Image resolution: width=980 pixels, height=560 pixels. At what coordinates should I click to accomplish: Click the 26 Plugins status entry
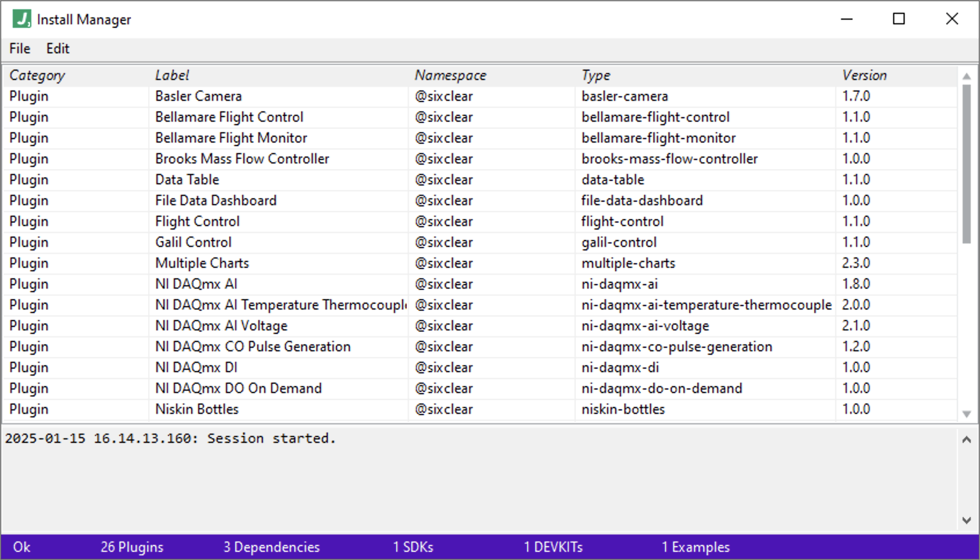pyautogui.click(x=132, y=547)
